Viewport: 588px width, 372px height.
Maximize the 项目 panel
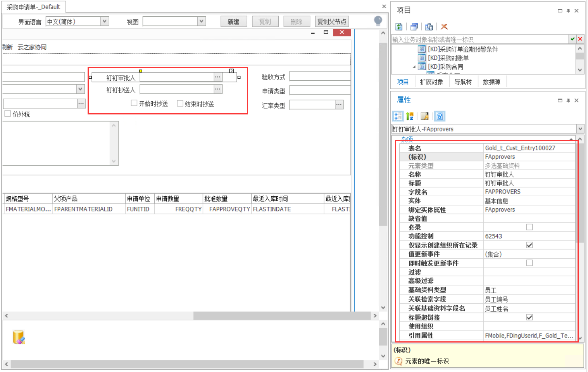pos(560,11)
